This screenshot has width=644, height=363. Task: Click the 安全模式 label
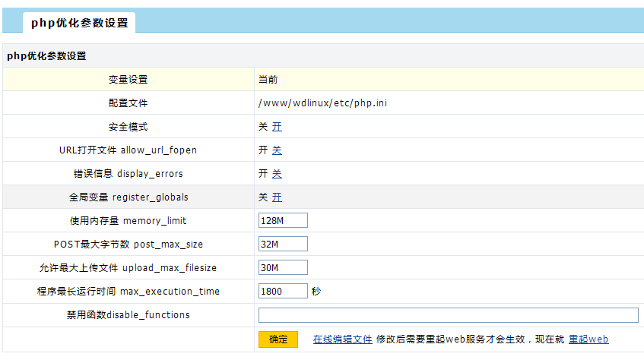pos(128,127)
